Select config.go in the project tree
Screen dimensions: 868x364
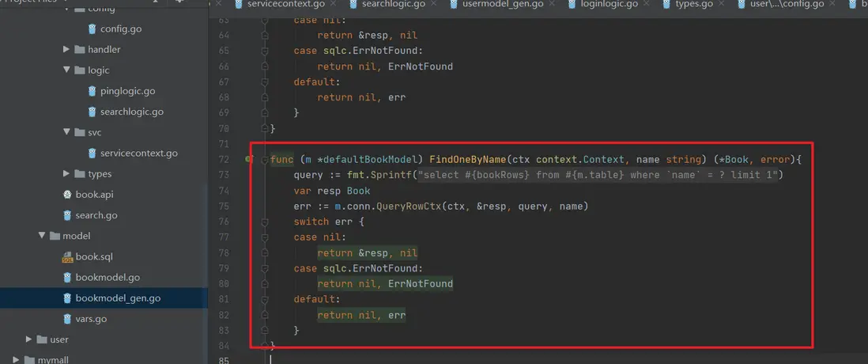coord(121,28)
